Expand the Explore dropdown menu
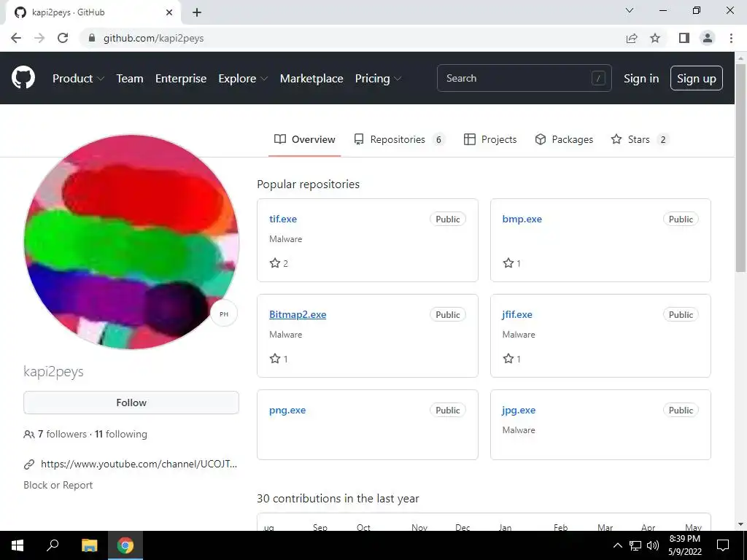747x560 pixels. click(243, 78)
